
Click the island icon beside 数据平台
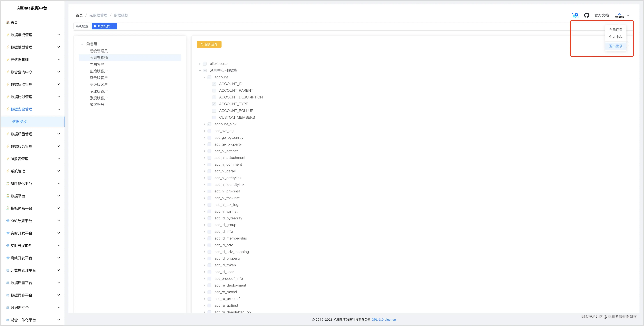[x=8, y=196]
